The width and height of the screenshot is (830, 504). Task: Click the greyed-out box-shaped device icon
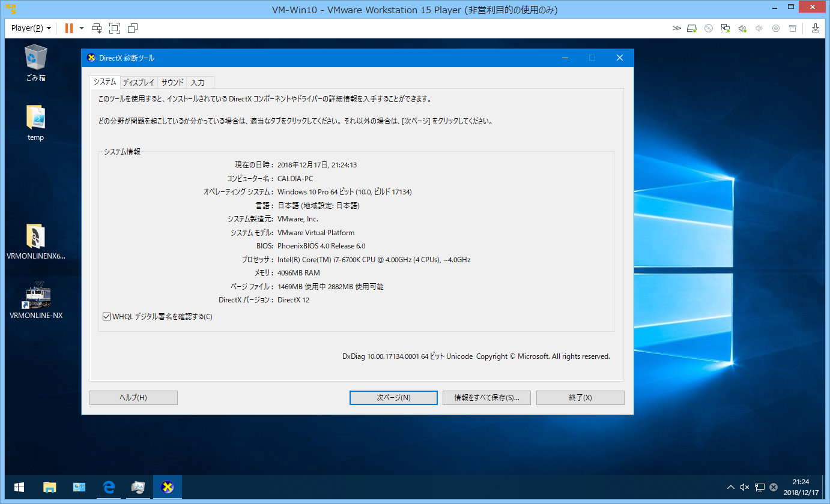(x=793, y=28)
